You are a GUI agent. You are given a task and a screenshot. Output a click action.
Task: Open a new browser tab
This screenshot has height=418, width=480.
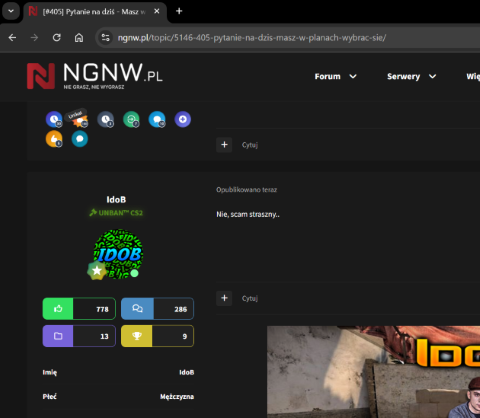coord(179,11)
